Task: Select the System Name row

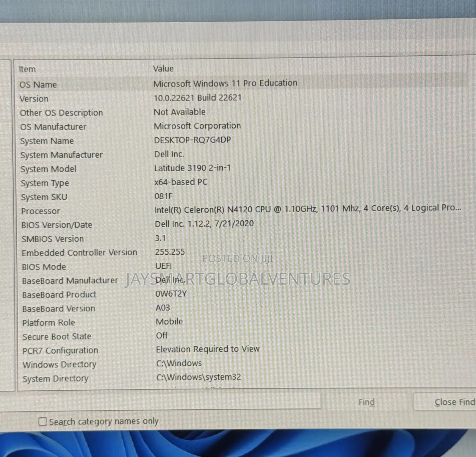Action: tap(242, 140)
